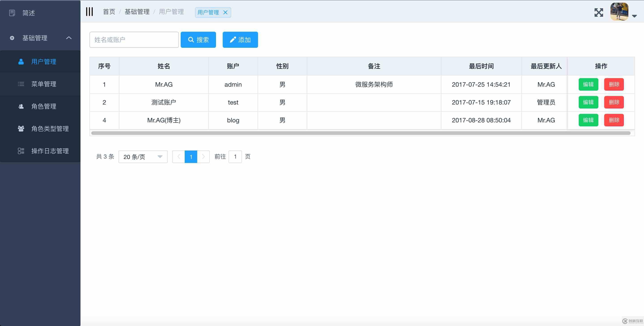Click the fullscreen expand icon
Image resolution: width=644 pixels, height=326 pixels.
599,13
